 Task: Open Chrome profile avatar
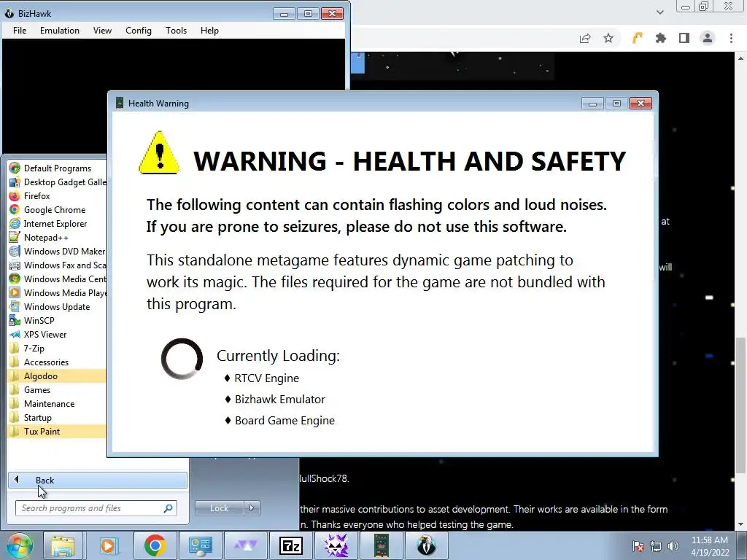[x=708, y=38]
